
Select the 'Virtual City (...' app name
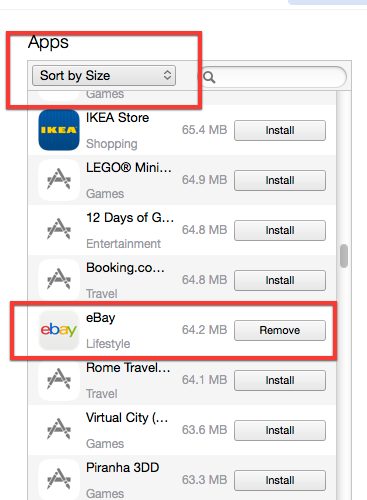[x=127, y=418]
